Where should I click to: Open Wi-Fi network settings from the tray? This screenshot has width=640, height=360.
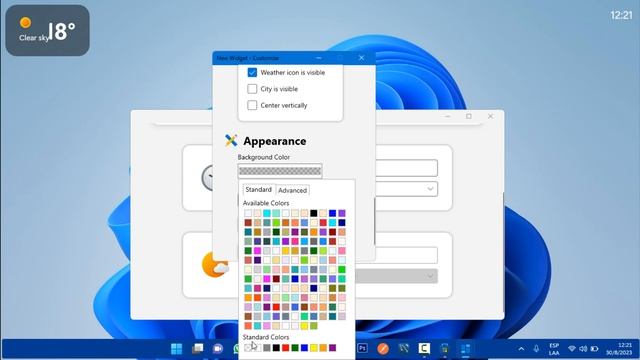[572, 349]
